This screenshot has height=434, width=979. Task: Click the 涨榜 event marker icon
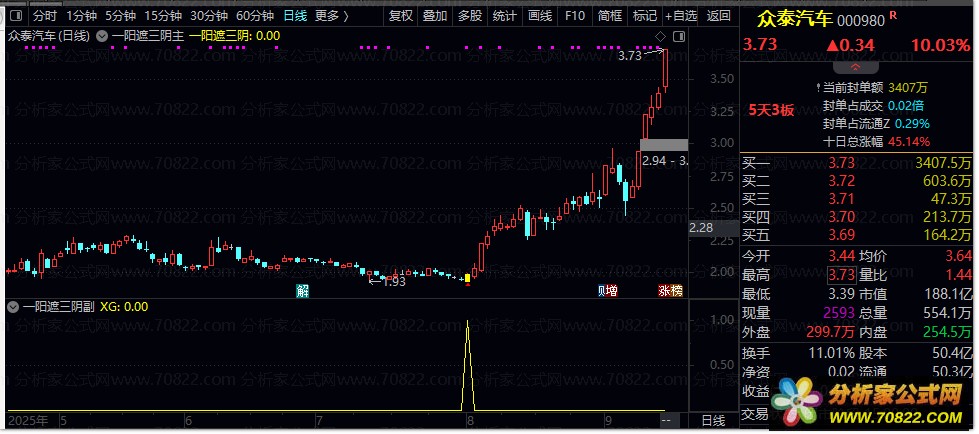[x=671, y=290]
